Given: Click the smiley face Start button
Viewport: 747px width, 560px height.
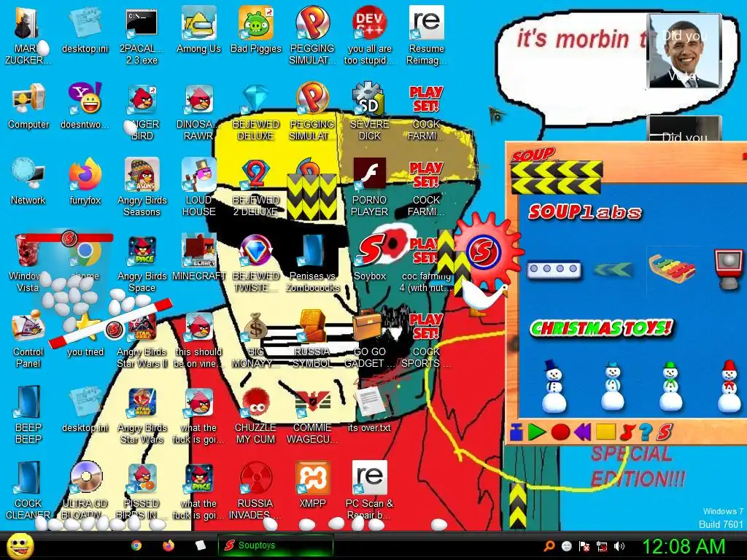Looking at the screenshot, I should (20, 546).
